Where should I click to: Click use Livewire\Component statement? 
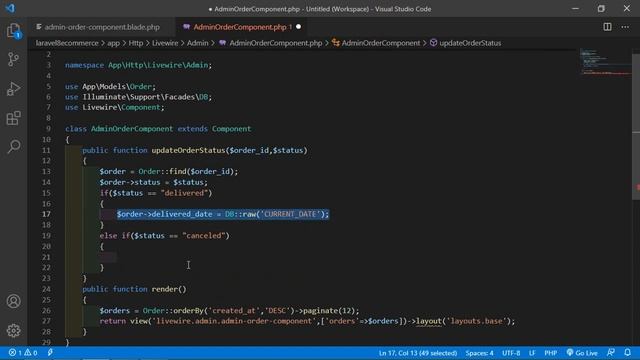point(115,107)
